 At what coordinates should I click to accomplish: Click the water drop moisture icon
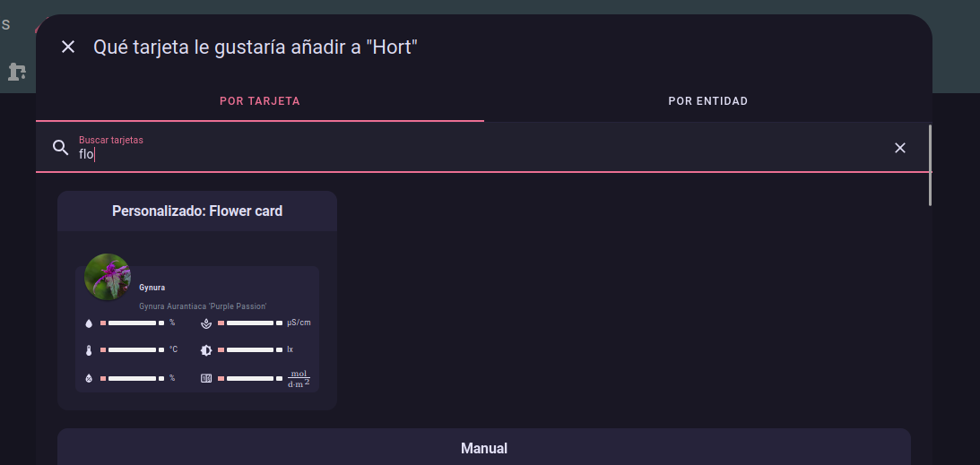pyautogui.click(x=89, y=323)
